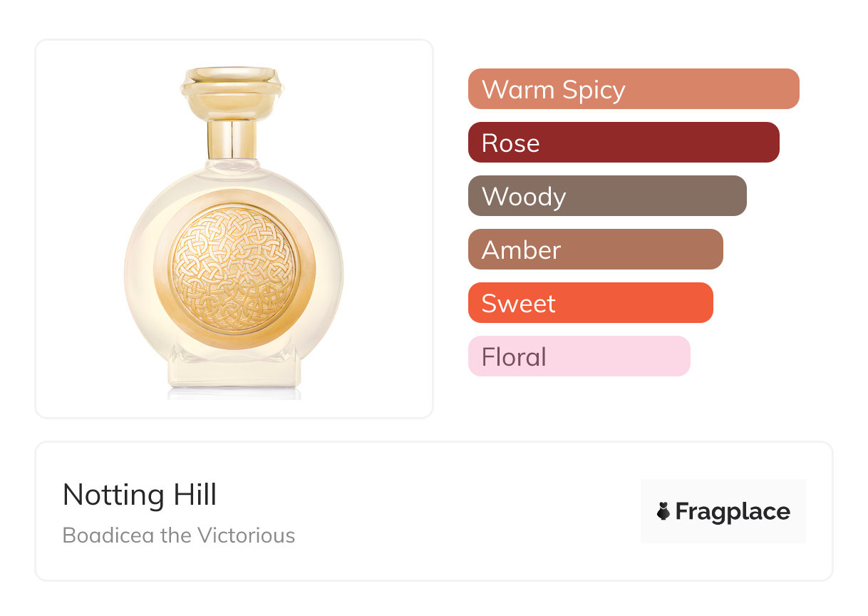Choose the Amber accord bar
The image size is (868, 616).
(x=595, y=250)
